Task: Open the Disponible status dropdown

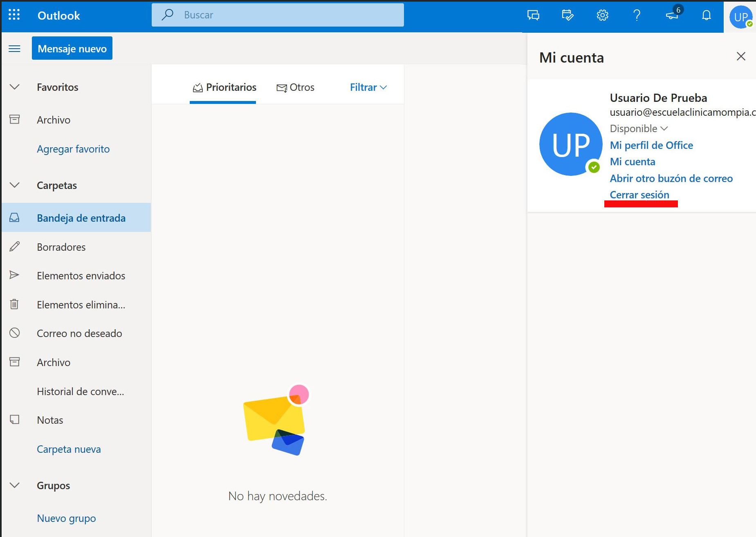Action: 639,128
